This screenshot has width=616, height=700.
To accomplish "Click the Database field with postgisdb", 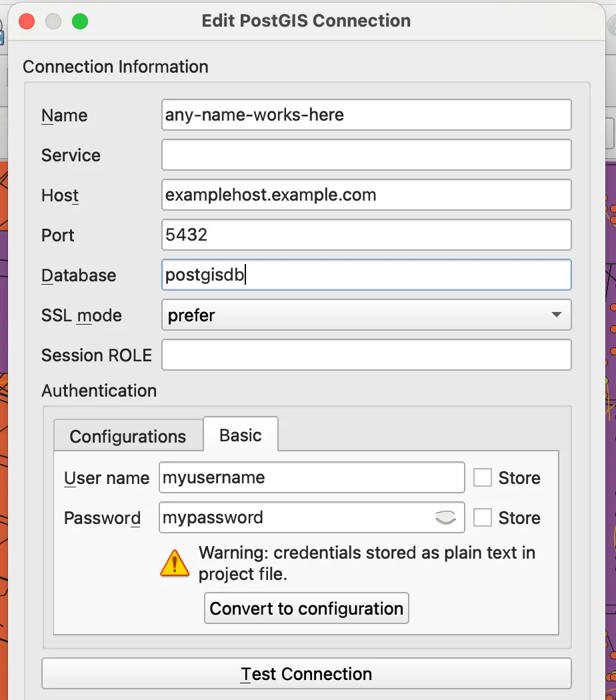I will coord(366,275).
